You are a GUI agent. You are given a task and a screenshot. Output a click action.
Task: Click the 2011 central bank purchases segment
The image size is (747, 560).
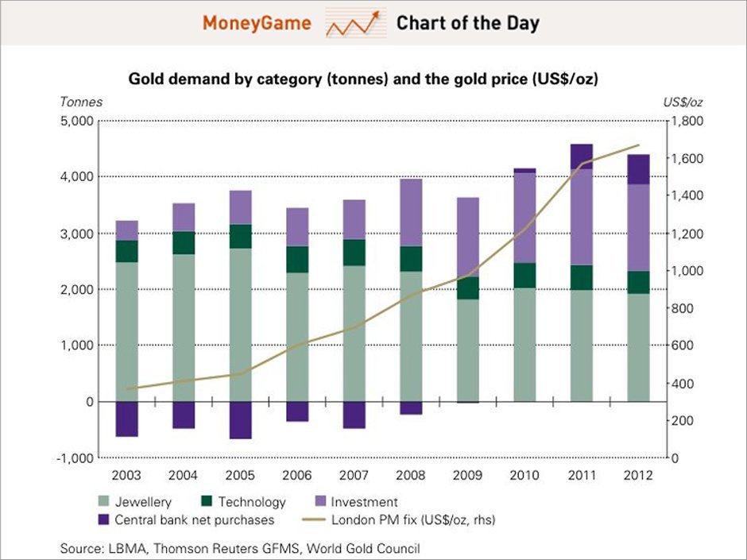click(x=582, y=156)
